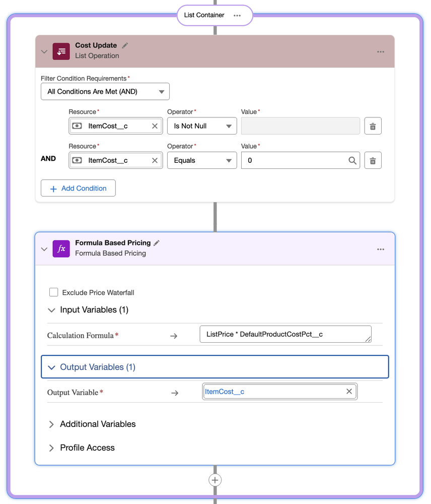This screenshot has width=431, height=504.
Task: Click the Calculation Formula text field
Action: pos(285,334)
